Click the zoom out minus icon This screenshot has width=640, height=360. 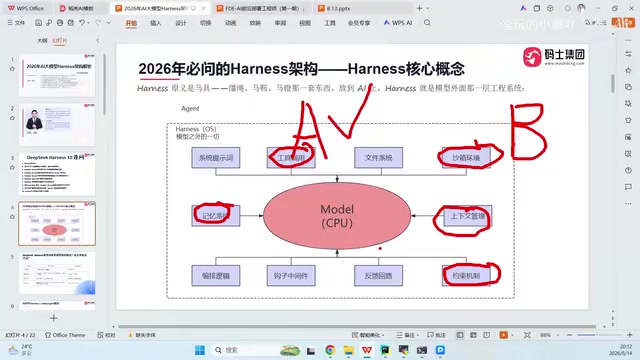[569, 335]
